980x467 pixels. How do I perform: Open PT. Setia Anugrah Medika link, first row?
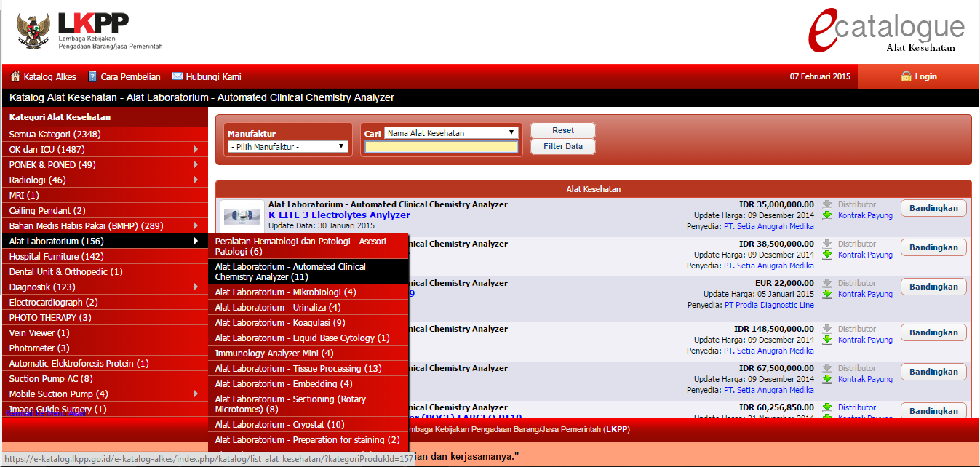[x=769, y=226]
